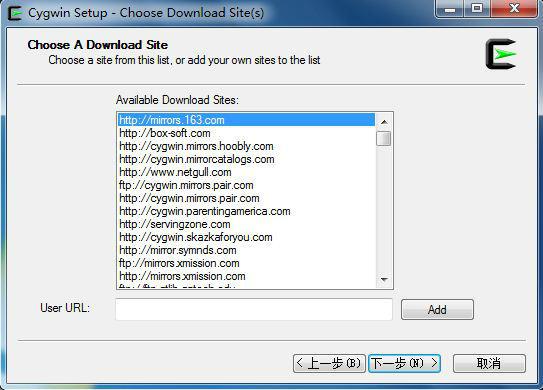This screenshot has height=390, width=543.
Task: Select ftp://cygwin.mirrors.pair.com mirror
Action: [x=246, y=185]
